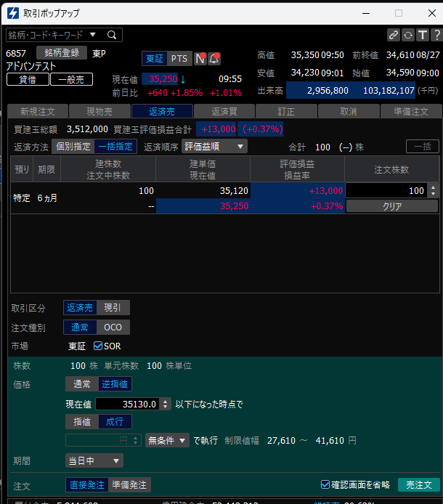
Task: Open 現物売 tab
Action: coord(99,111)
